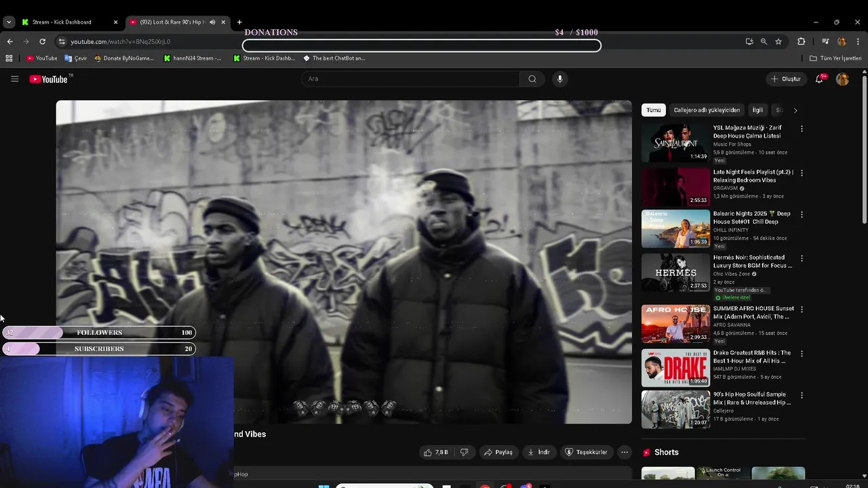The height and width of the screenshot is (488, 868).
Task: Open the YouTube guide hamburger menu
Action: (14, 79)
